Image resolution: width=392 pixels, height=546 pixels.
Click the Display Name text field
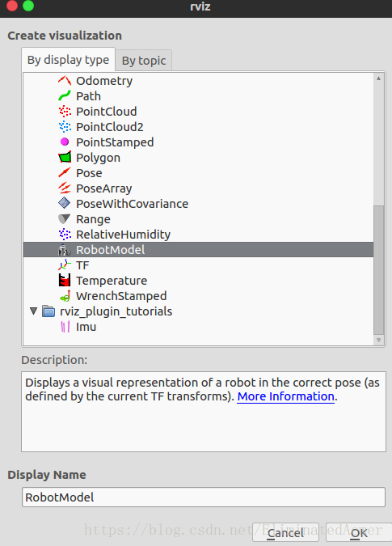coord(204,497)
